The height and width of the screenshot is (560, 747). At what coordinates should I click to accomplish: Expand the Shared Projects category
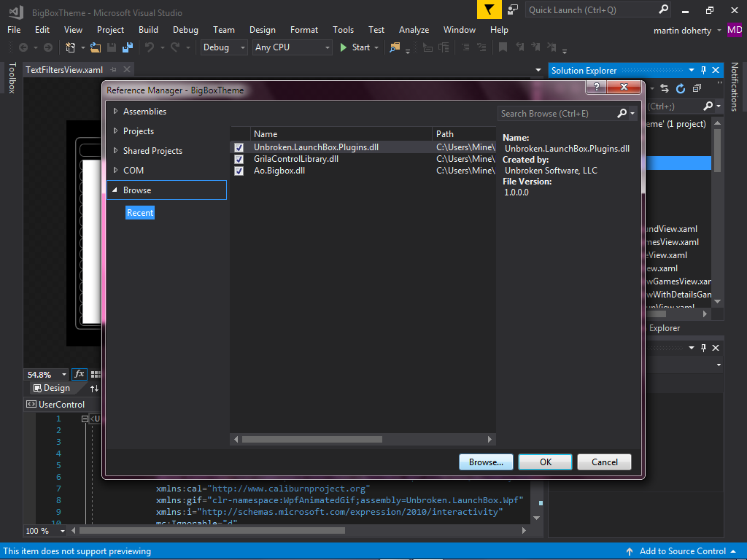[115, 150]
